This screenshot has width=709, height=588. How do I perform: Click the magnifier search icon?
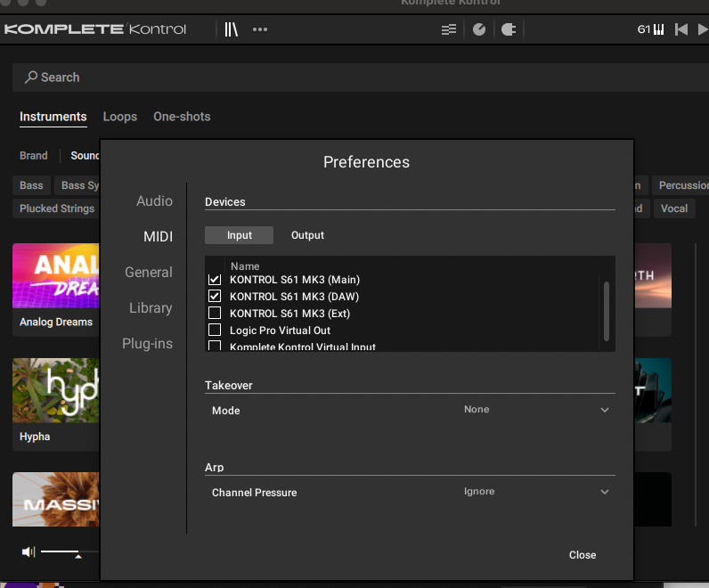pyautogui.click(x=31, y=77)
